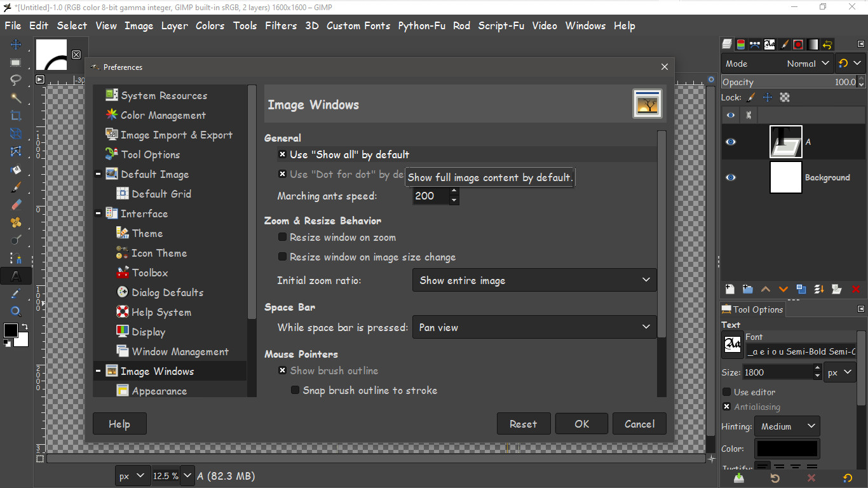
Task: Click the text Color swatch
Action: coord(787,449)
